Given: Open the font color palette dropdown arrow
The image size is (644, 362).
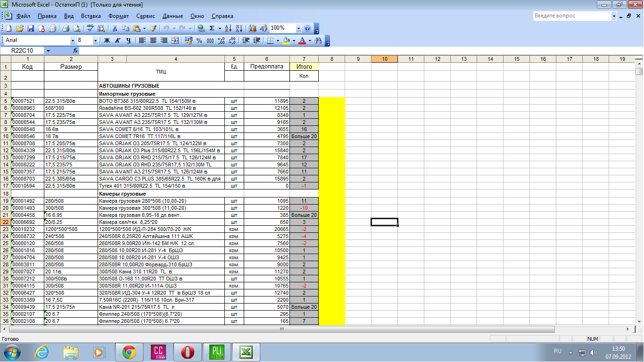Looking at the screenshot, I should click(x=310, y=41).
